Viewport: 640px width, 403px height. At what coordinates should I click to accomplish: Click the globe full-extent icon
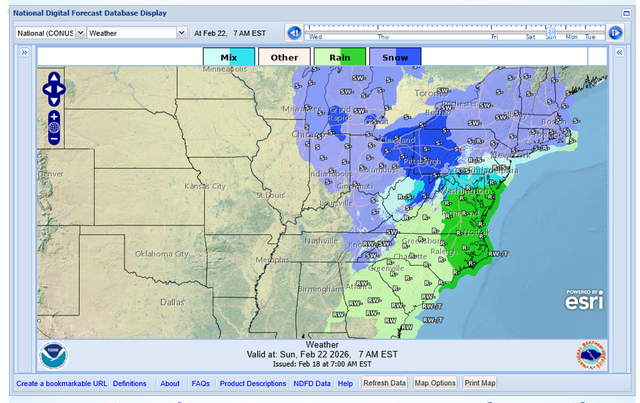point(54,128)
